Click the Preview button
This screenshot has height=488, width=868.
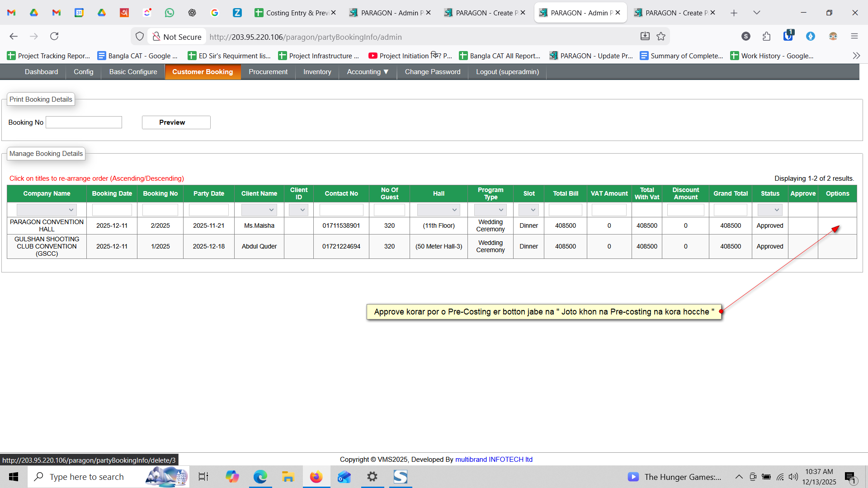click(176, 122)
